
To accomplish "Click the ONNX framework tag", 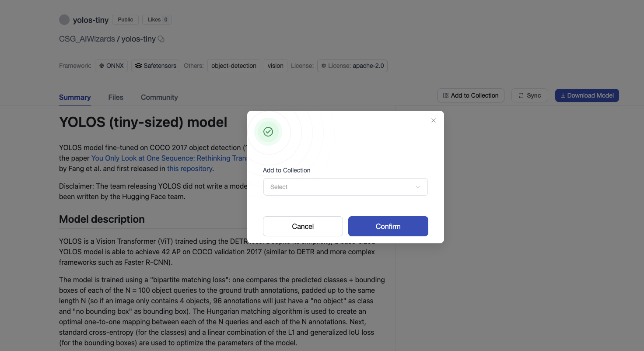I will [x=111, y=66].
